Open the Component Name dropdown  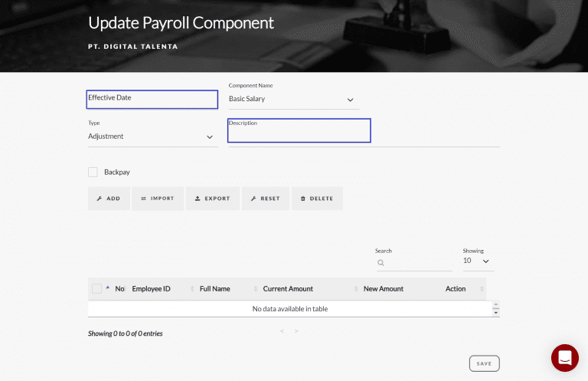[x=293, y=100]
